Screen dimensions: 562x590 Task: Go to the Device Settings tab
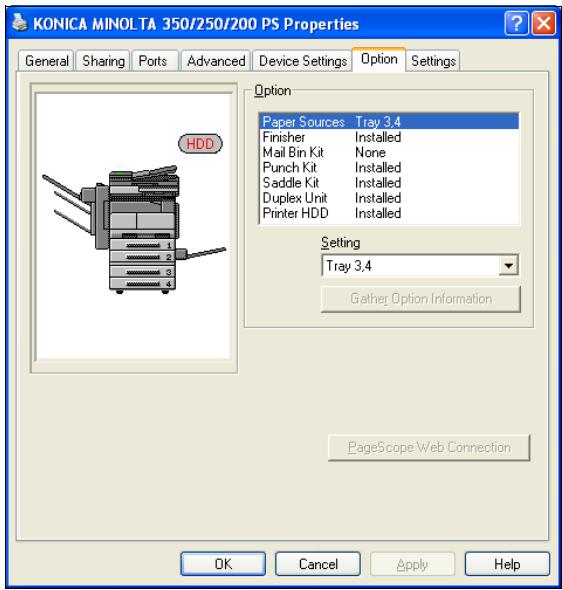(303, 61)
